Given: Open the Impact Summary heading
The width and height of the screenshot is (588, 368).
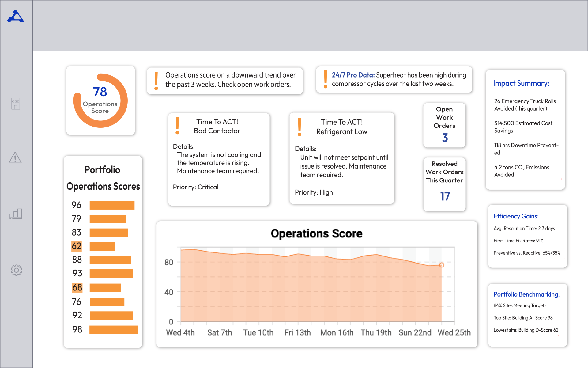Looking at the screenshot, I should click(521, 83).
